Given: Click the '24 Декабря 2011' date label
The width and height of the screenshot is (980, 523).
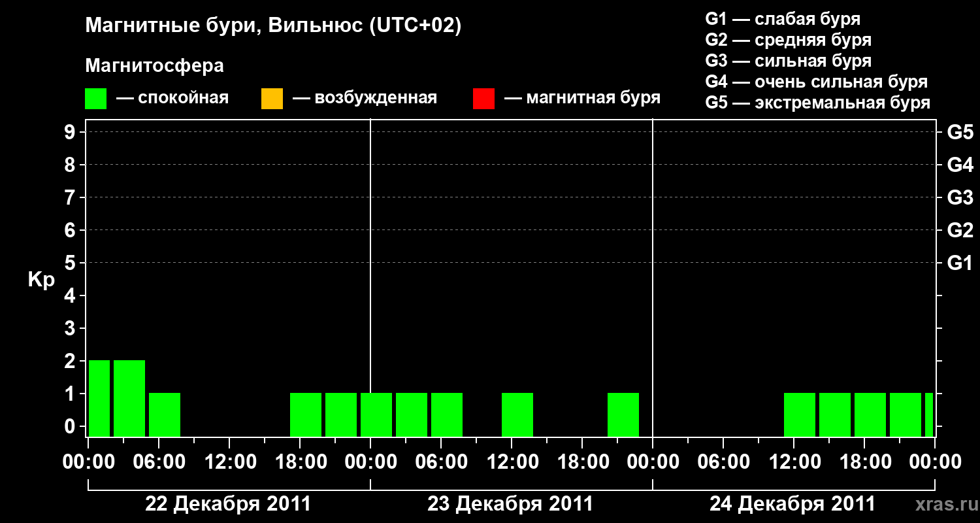Looking at the screenshot, I should pos(792,504).
